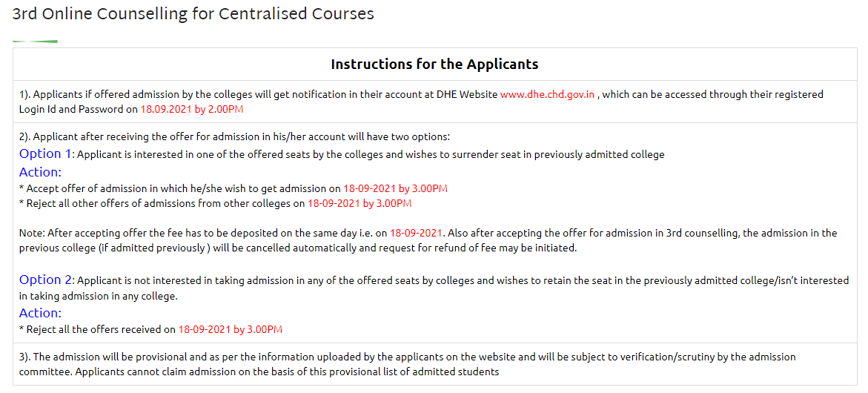Click the red '18.09.2021 by 2.00PM' login deadline

click(x=192, y=109)
